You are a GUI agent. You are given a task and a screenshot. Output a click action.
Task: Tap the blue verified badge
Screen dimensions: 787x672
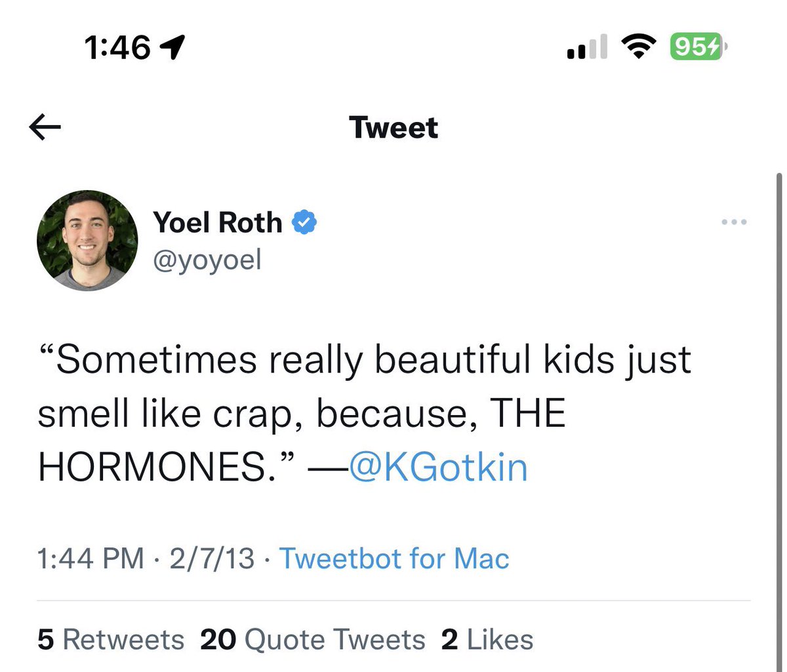(304, 223)
